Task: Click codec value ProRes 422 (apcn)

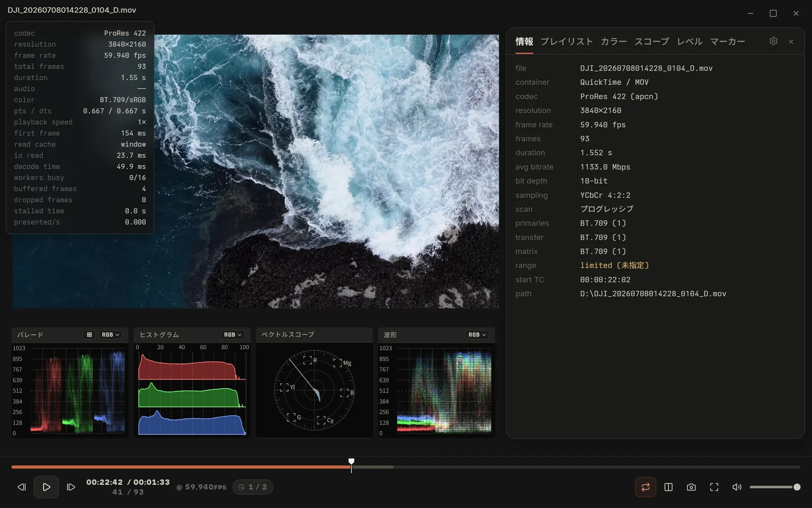Action: tap(619, 96)
